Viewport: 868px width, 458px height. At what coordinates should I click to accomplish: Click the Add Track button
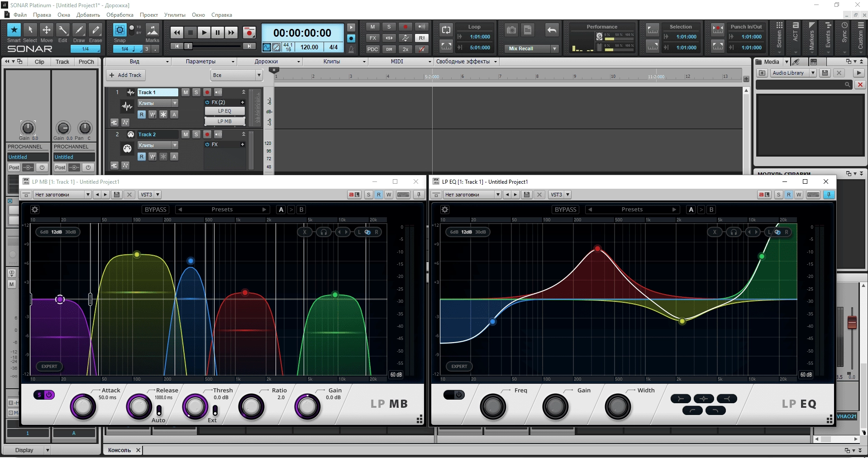tap(126, 75)
